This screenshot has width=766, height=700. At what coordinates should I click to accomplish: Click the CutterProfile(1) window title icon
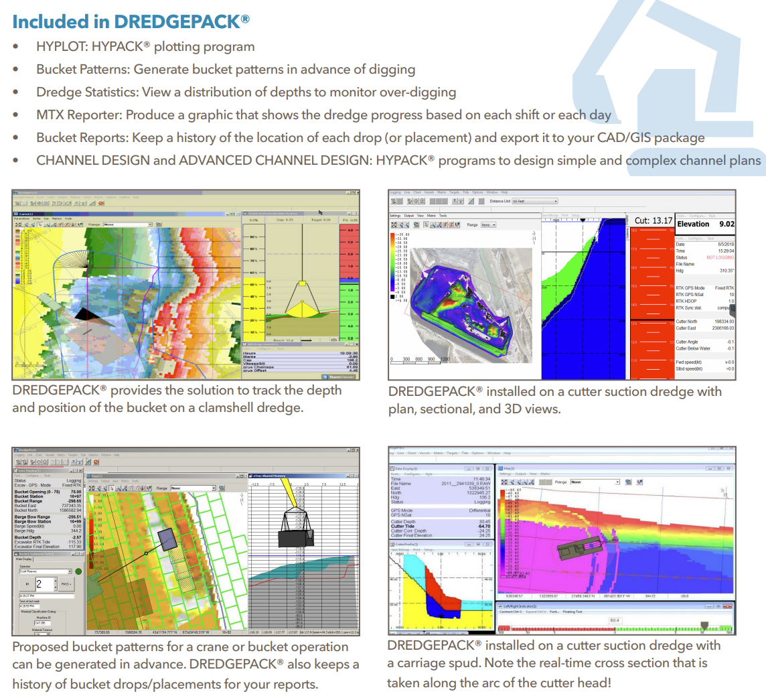click(392, 544)
